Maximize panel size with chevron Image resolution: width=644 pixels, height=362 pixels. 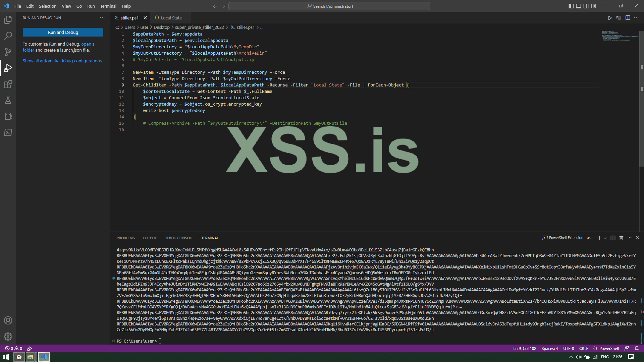pos(630,238)
